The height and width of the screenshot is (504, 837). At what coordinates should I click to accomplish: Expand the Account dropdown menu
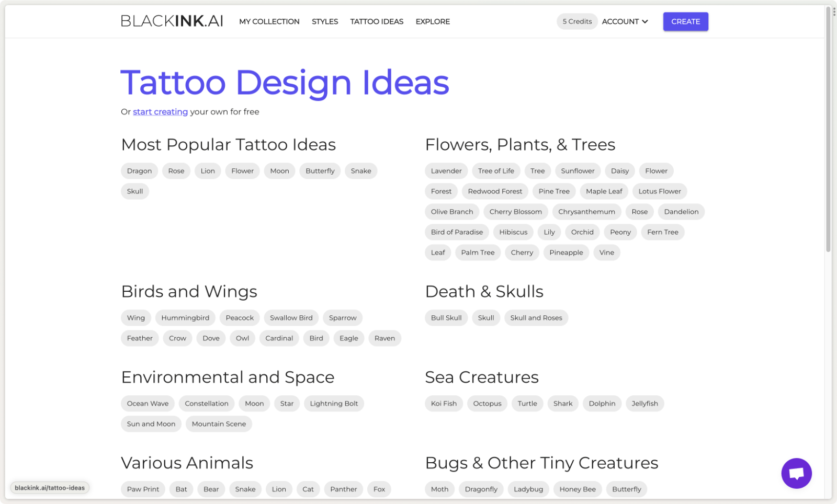click(x=625, y=21)
